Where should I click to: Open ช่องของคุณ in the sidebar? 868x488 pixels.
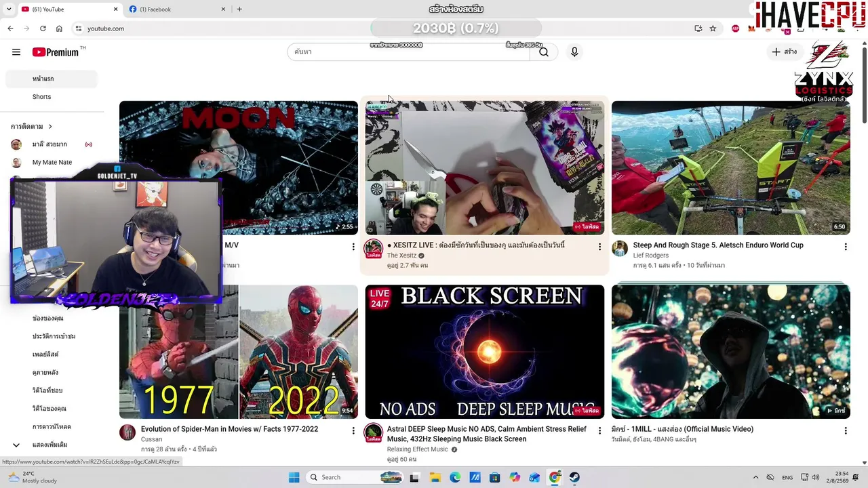(x=47, y=318)
